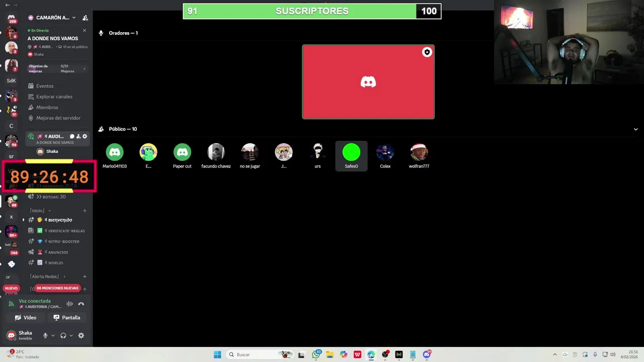
Task: Start screen share with Pantalla button
Action: pyautogui.click(x=67, y=317)
